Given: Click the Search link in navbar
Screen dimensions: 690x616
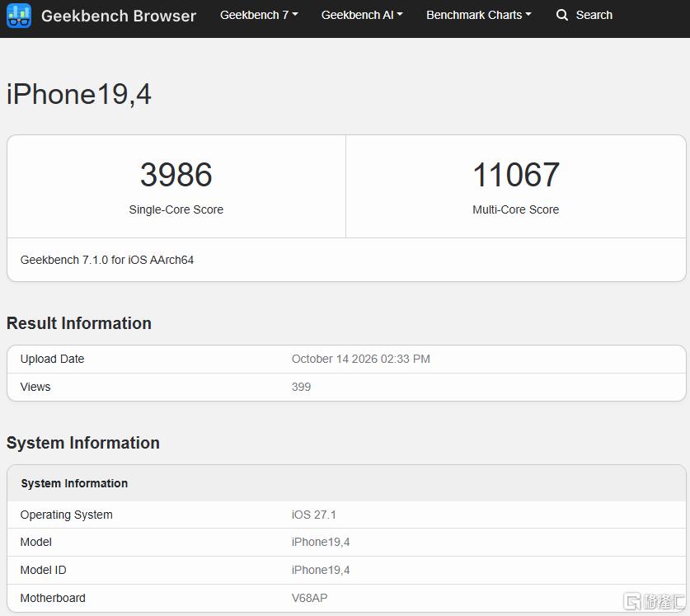Looking at the screenshot, I should point(594,15).
